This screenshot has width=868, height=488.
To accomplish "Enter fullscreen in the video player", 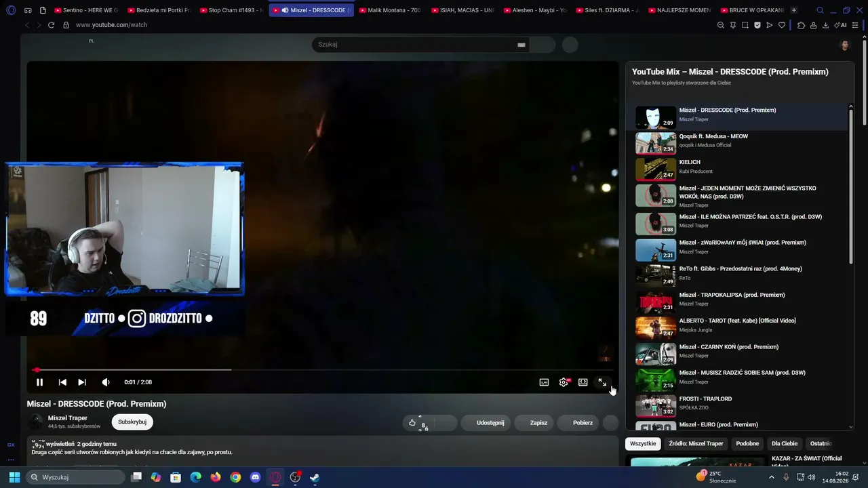I will click(x=602, y=382).
